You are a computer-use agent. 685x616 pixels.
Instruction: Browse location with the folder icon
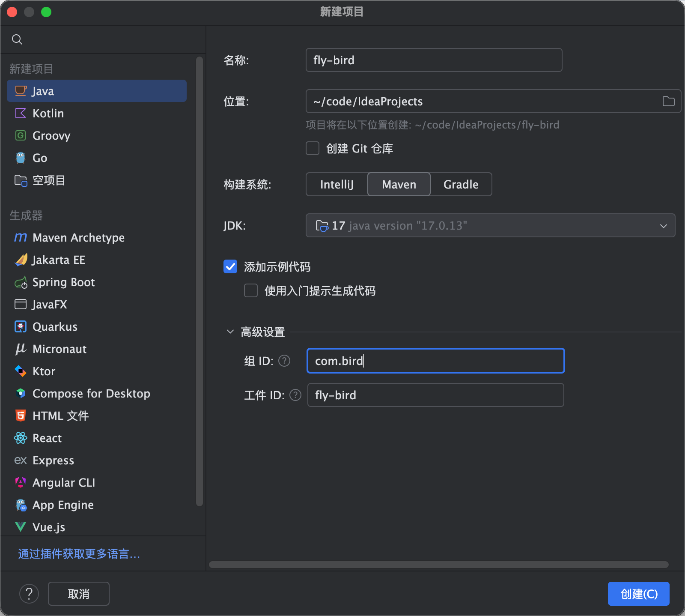pos(668,101)
